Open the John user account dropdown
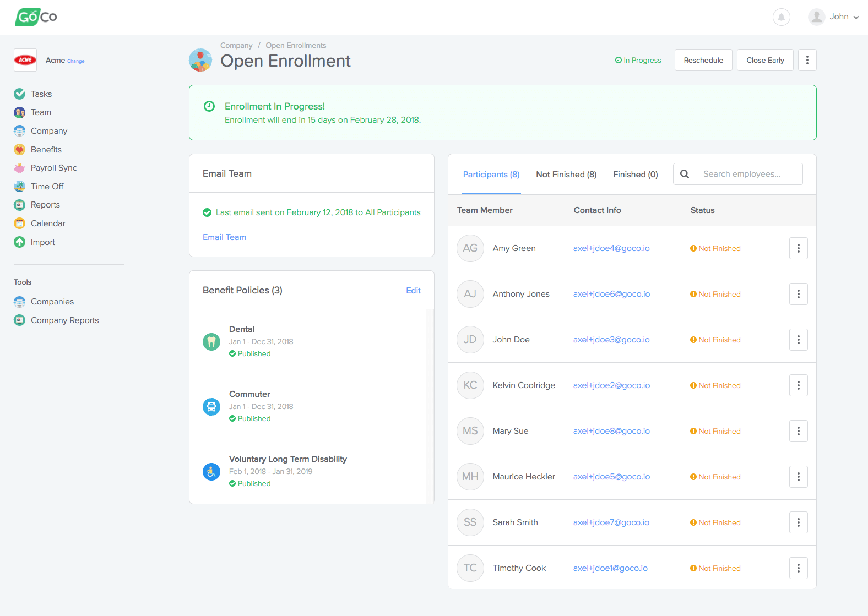This screenshot has width=868, height=616. (834, 17)
